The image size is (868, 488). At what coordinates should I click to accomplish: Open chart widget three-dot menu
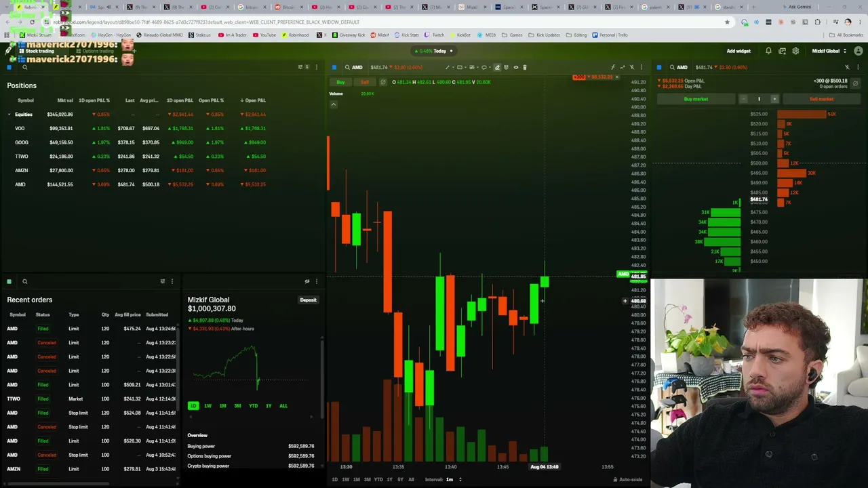tap(642, 67)
